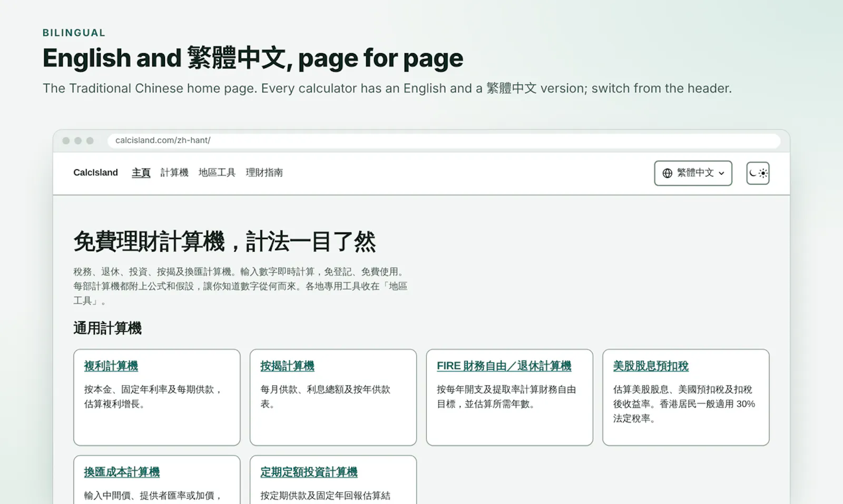Open the 計算機 nav item
Image resolution: width=843 pixels, height=504 pixels.
point(174,172)
